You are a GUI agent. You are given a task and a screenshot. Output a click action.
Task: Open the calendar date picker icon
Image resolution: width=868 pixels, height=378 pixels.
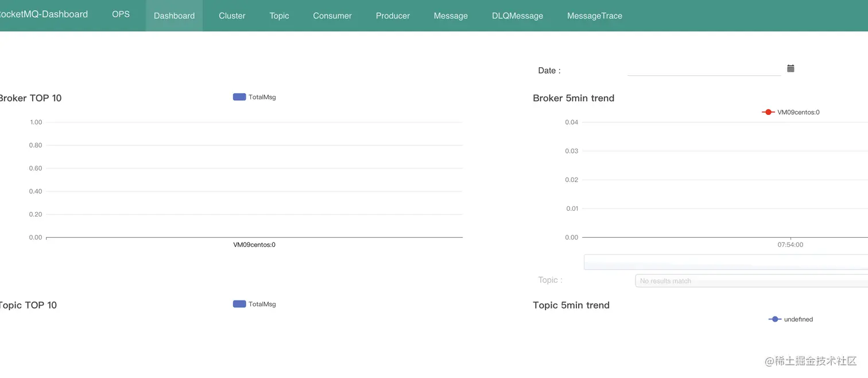[x=790, y=68]
